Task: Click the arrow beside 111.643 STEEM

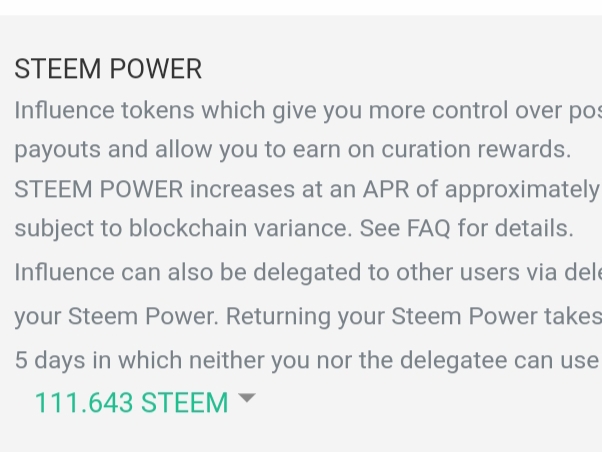Action: (247, 400)
